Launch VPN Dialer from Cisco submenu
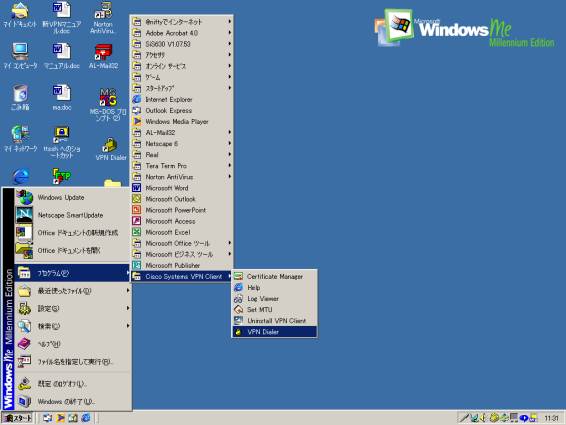The image size is (566, 425). pyautogui.click(x=275, y=332)
